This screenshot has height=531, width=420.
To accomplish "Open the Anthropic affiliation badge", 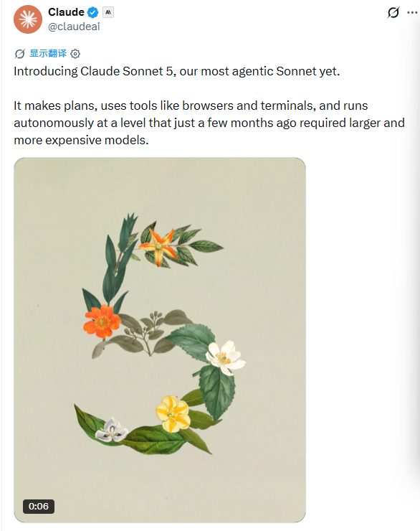I will tap(108, 12).
